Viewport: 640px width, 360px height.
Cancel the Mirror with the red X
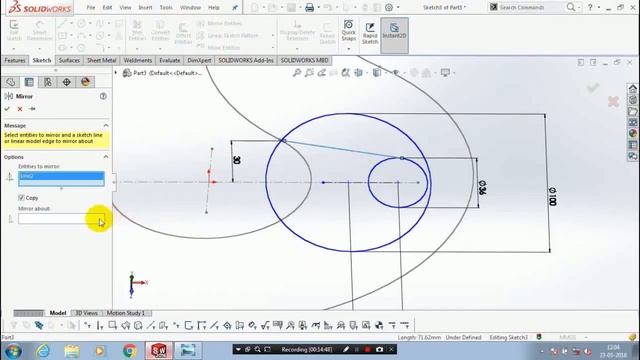click(20, 109)
